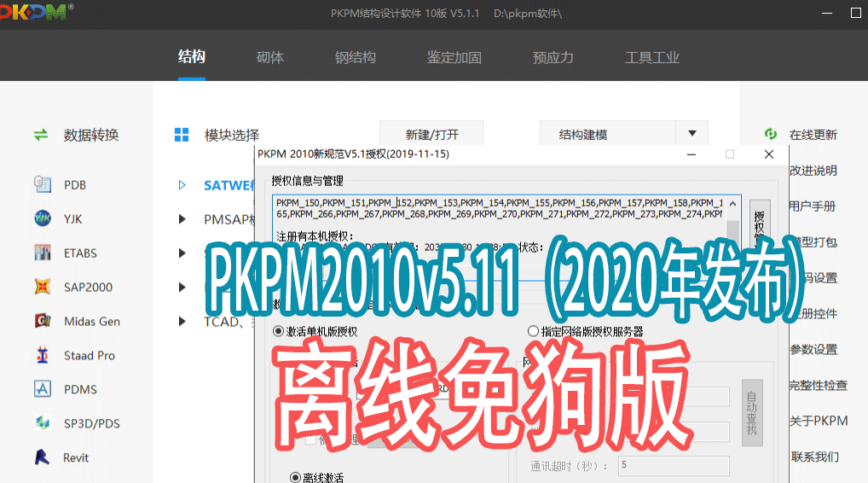Click the SAP2000 converter icon
This screenshot has width=868, height=483.
[43, 287]
